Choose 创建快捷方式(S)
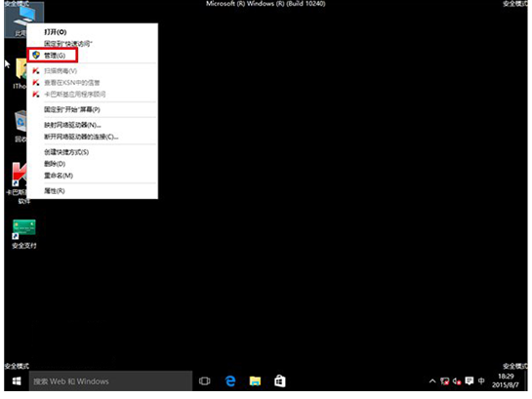This screenshot has width=532, height=399. coord(92,152)
